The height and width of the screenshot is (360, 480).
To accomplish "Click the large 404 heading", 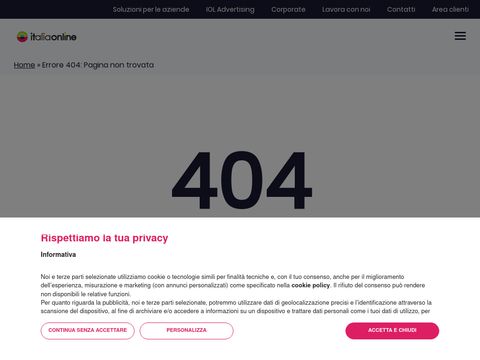I will tap(242, 180).
